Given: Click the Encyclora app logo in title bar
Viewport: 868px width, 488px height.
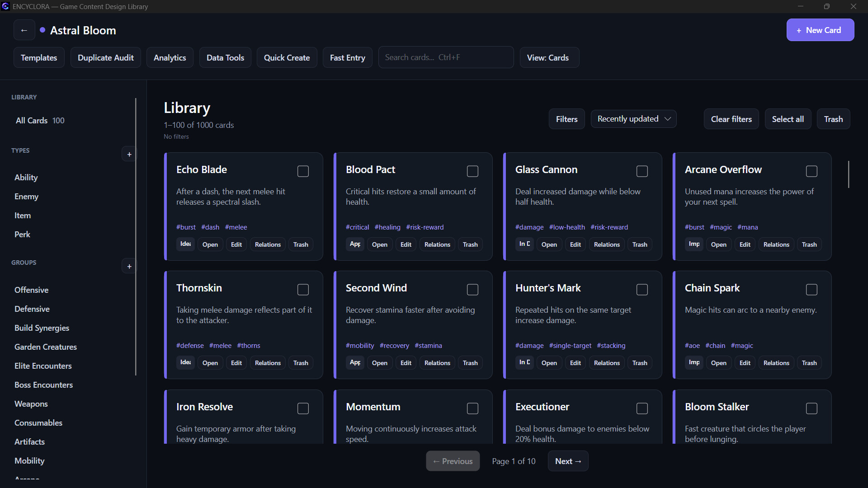Looking at the screenshot, I should pyautogui.click(x=5, y=6).
